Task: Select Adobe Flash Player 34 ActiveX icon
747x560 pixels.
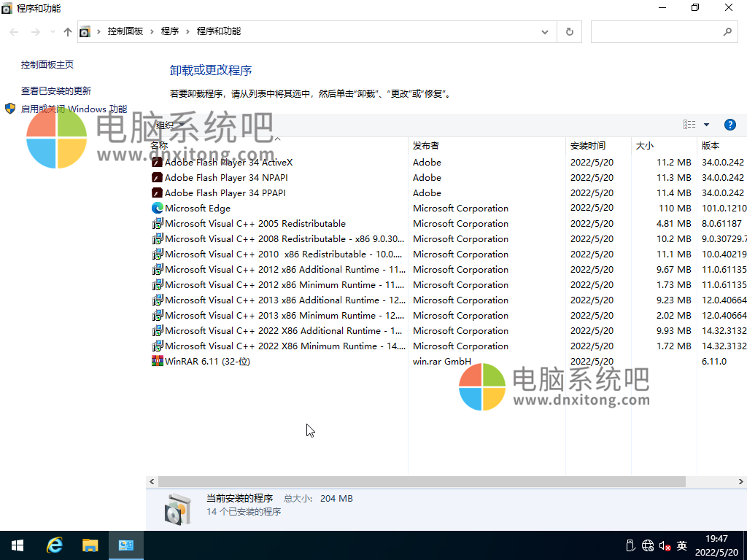Action: (x=157, y=162)
